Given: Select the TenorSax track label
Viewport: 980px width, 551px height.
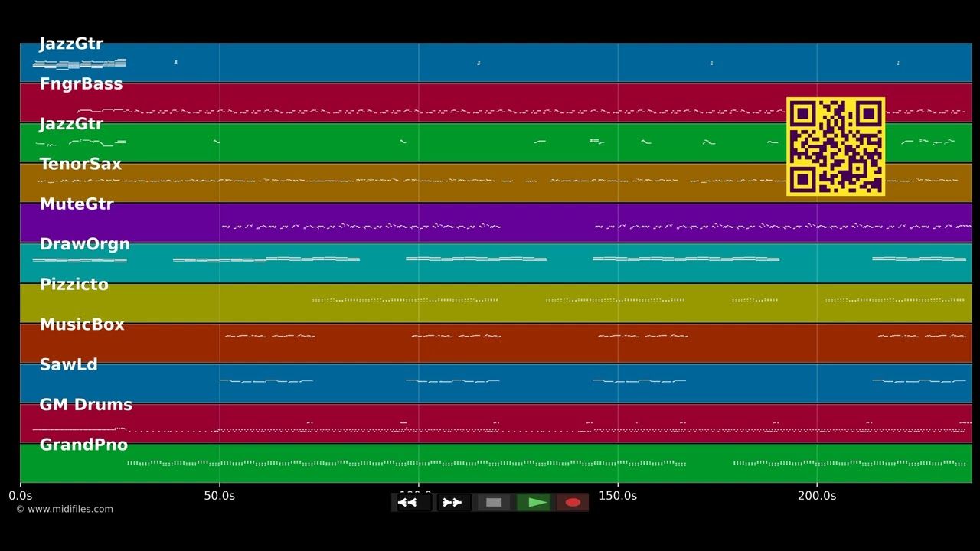Looking at the screenshot, I should 80,164.
